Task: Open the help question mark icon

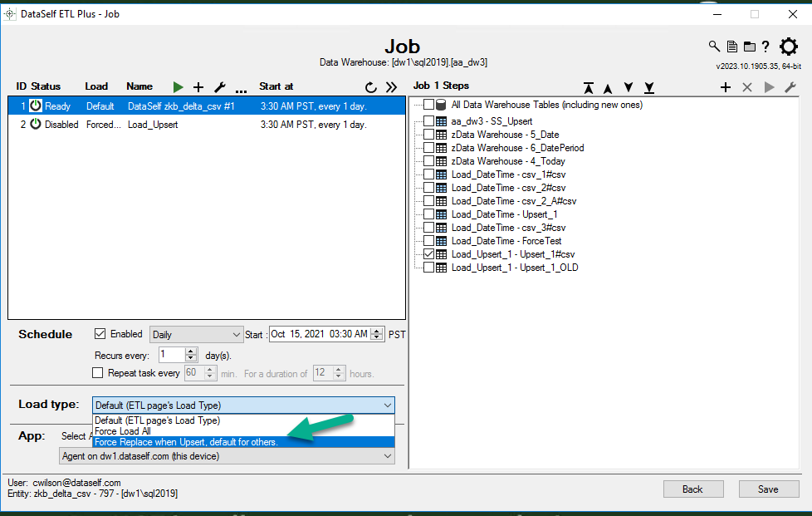Action: click(x=766, y=47)
